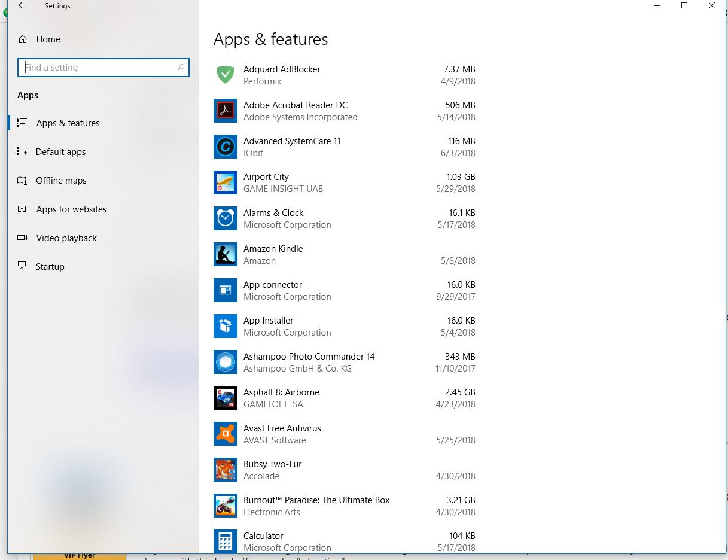The width and height of the screenshot is (728, 560).
Task: Close the Settings window
Action: (712, 5)
